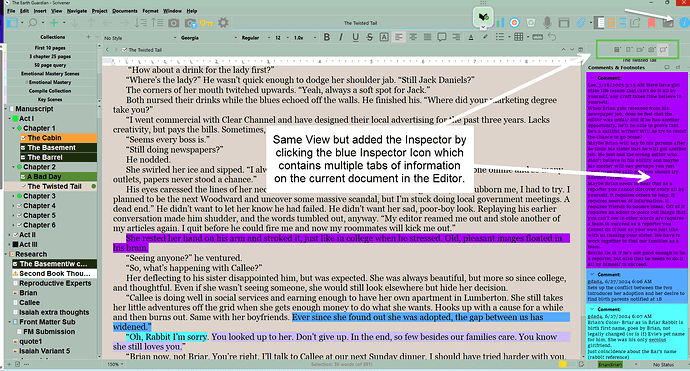Open the Documents menu

tap(125, 11)
